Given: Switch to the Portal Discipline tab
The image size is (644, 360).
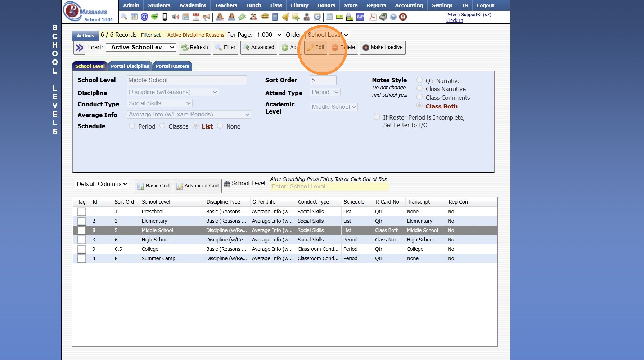Looking at the screenshot, I should [x=130, y=66].
